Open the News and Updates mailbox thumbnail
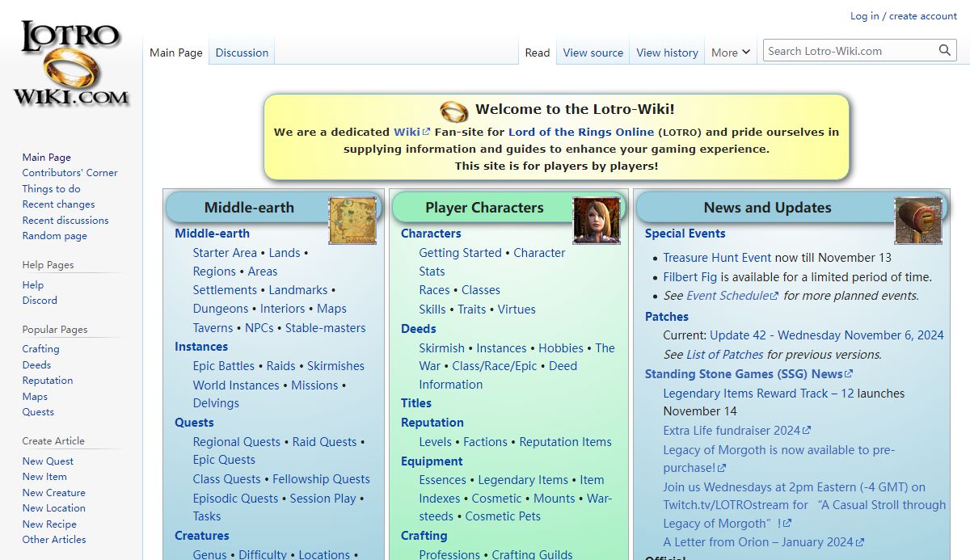Image resolution: width=970 pixels, height=560 pixels. pyautogui.click(x=919, y=220)
